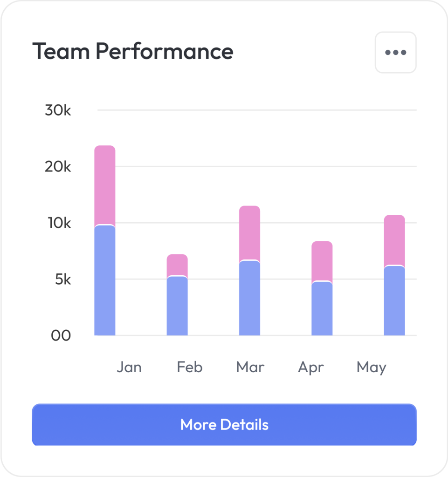Click February's blue bar segment
Image resolution: width=448 pixels, height=477 pixels.
[x=177, y=306]
